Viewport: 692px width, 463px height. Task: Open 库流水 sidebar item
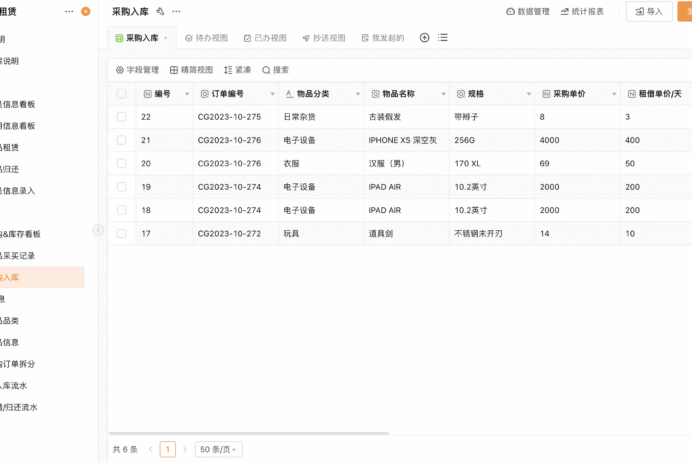point(14,385)
